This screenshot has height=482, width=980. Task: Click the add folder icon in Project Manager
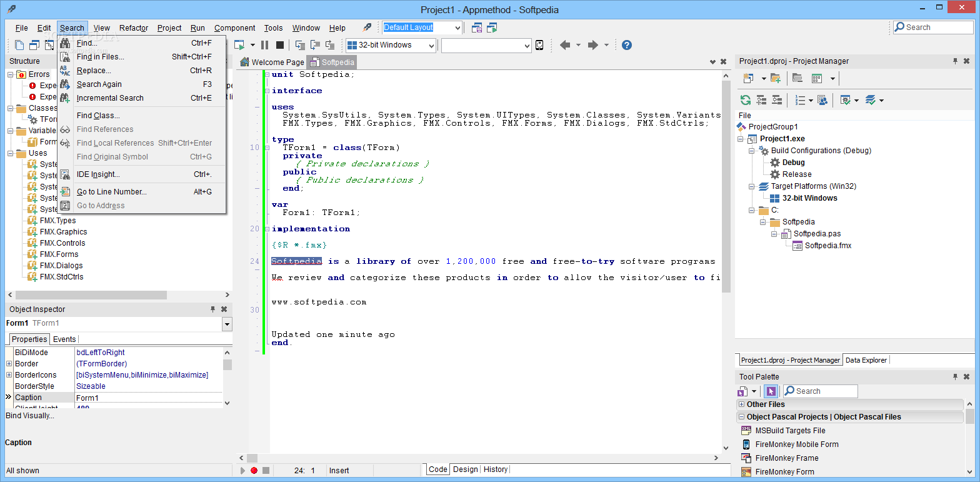776,78
